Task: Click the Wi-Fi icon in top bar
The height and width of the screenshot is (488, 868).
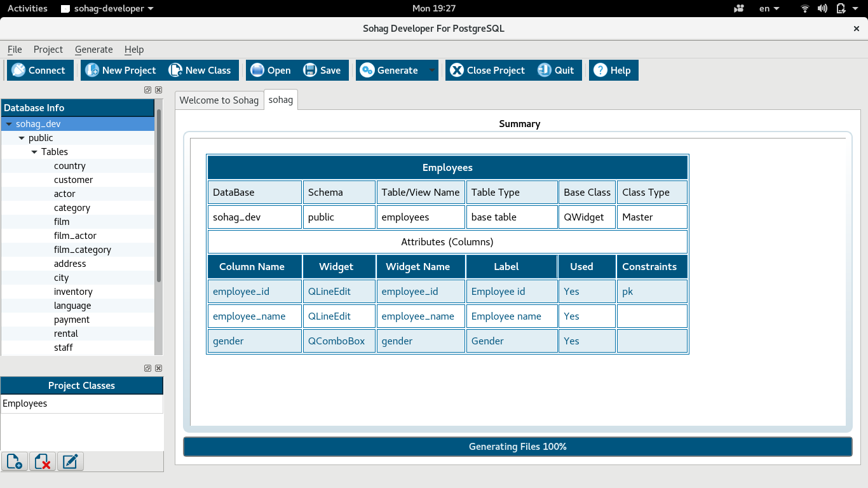Action: pyautogui.click(x=805, y=8)
